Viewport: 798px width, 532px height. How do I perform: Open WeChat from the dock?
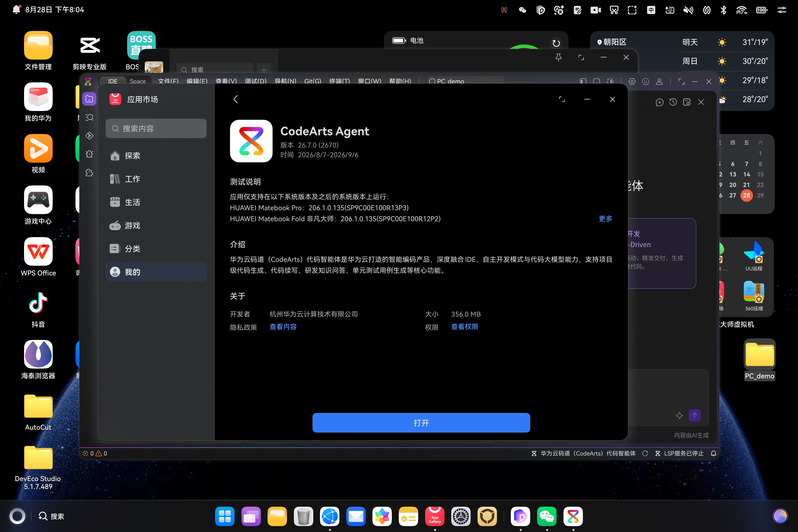(x=547, y=516)
